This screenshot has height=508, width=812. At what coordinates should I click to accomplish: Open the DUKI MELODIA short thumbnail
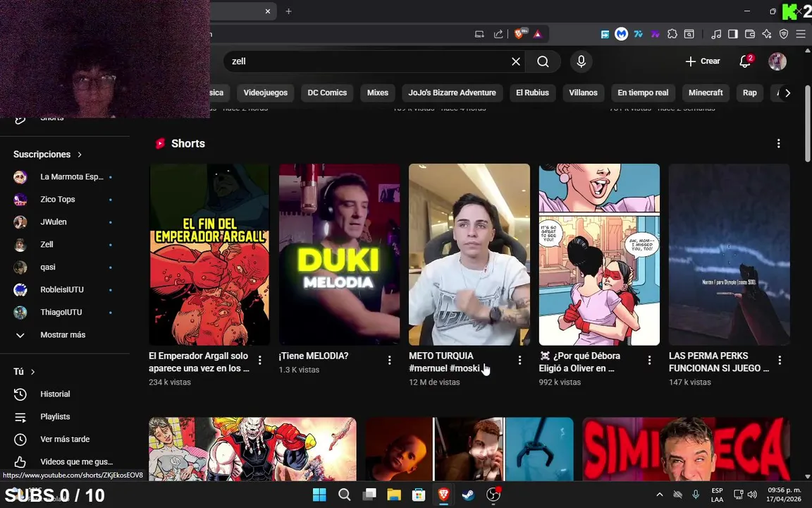pyautogui.click(x=339, y=255)
